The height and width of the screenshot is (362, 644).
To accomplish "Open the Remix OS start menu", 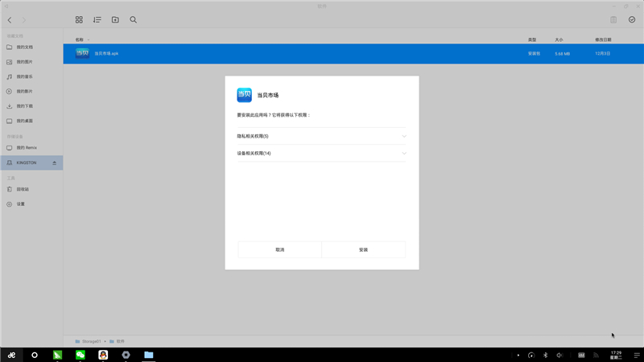I will point(11,355).
